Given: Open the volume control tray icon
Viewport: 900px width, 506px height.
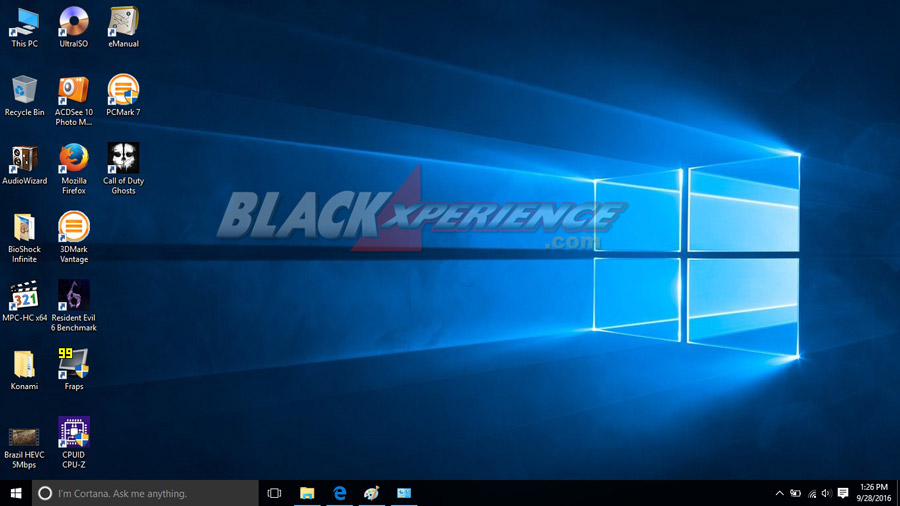Looking at the screenshot, I should pos(826,493).
